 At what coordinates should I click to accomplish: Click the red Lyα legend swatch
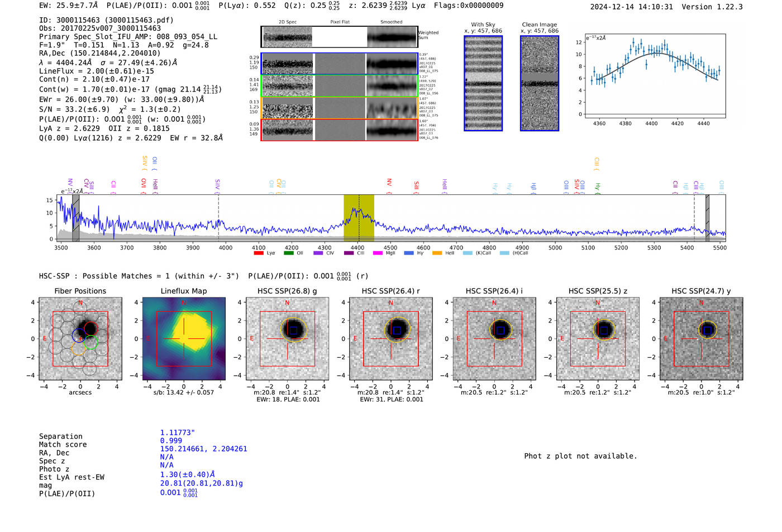pos(258,253)
